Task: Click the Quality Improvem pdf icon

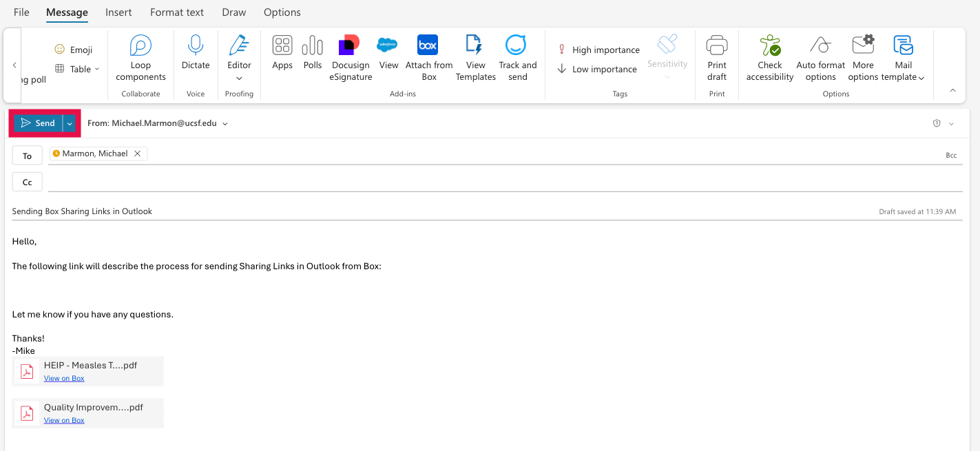Action: click(x=26, y=413)
